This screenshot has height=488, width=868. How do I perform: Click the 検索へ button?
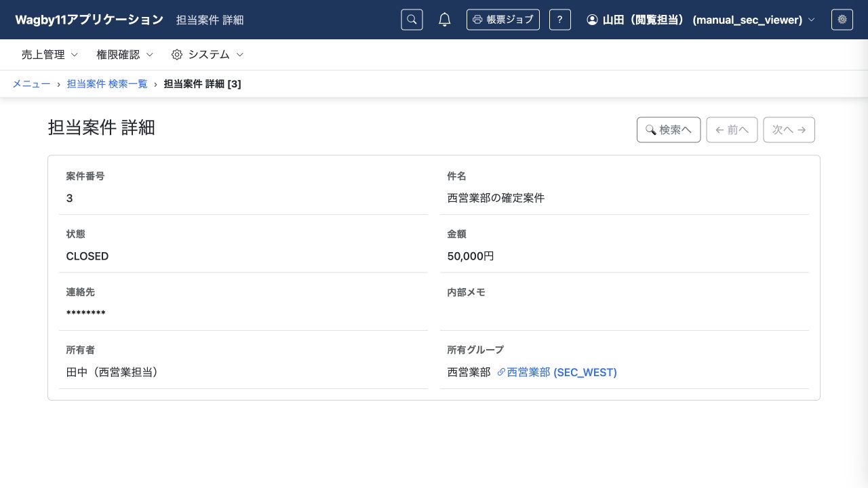point(669,129)
